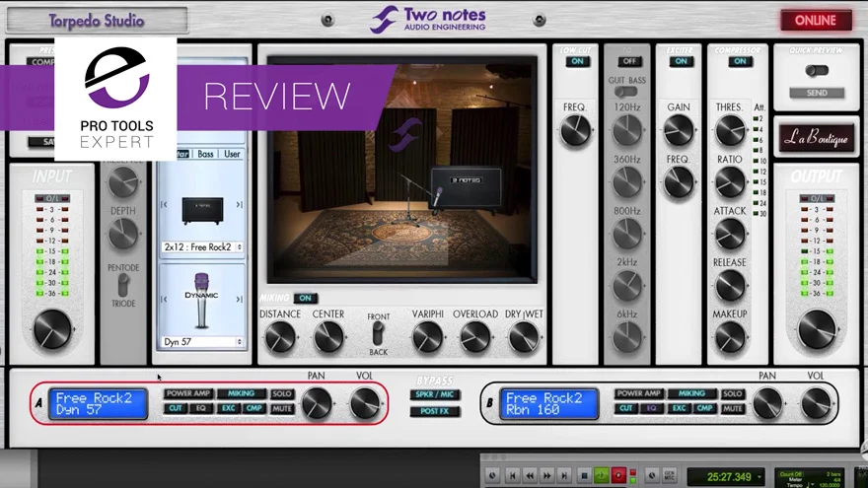Viewport: 868px width, 488px height.
Task: Select channel A Free Rock2 Dyn 57 display
Action: [x=98, y=404]
